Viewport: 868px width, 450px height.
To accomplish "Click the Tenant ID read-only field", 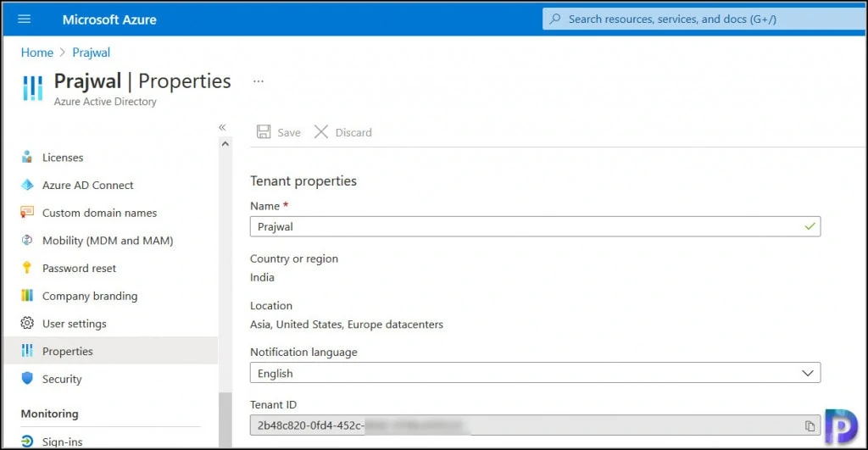I will click(536, 425).
